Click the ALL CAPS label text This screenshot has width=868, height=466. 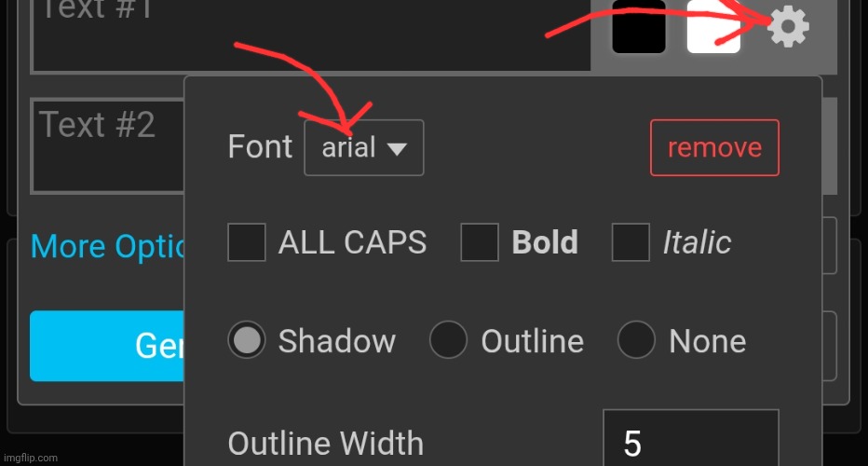pyautogui.click(x=353, y=242)
